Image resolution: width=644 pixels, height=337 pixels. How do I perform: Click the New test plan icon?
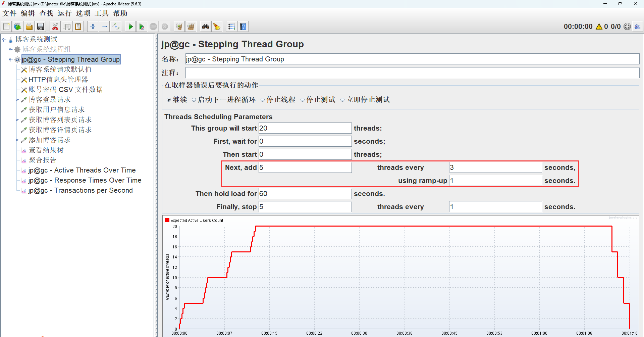[x=6, y=27]
